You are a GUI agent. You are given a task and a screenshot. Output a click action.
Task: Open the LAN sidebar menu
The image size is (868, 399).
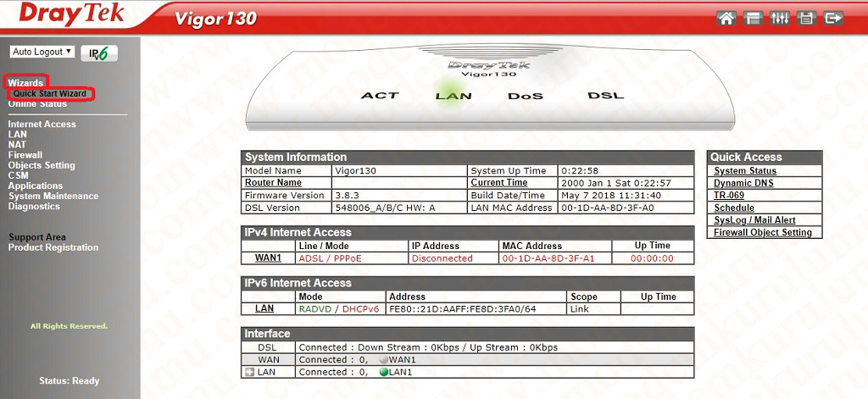coord(17,135)
